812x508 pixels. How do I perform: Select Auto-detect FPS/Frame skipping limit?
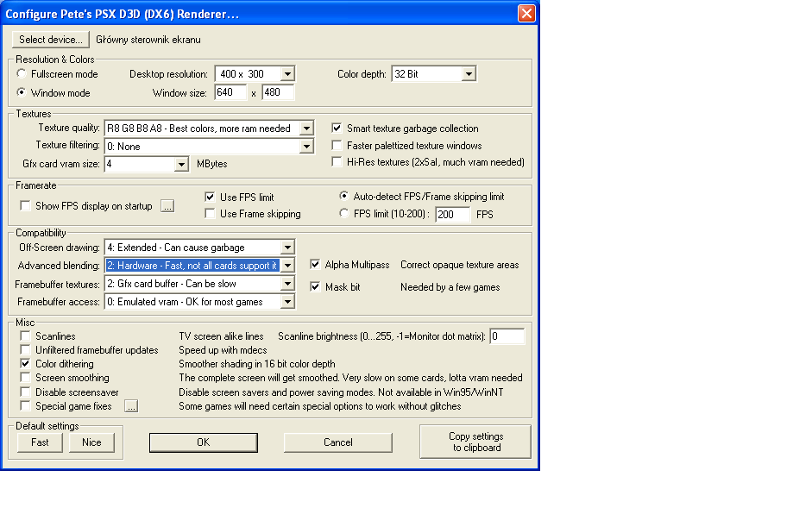pyautogui.click(x=343, y=196)
